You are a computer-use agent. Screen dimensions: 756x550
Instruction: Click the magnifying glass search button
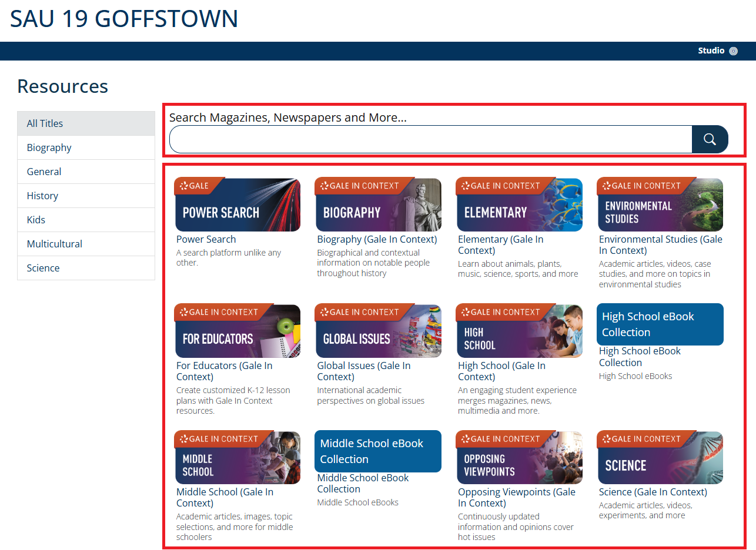tap(710, 139)
